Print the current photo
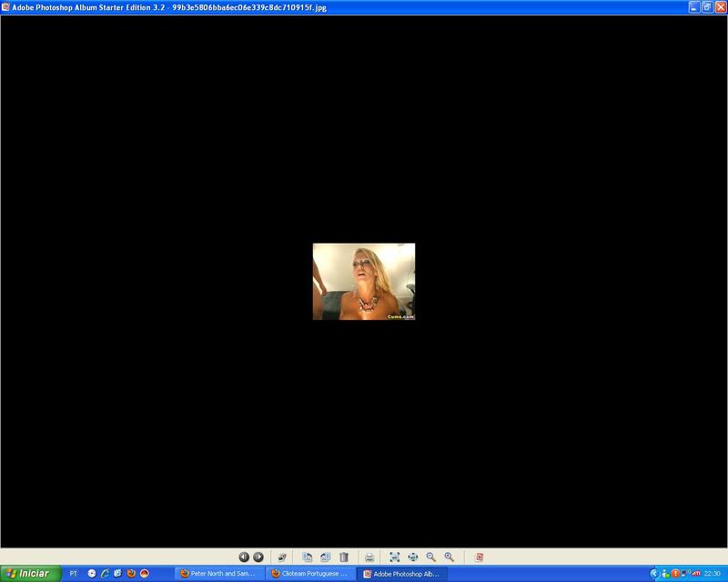Screen dimensions: 728x582 pos(369,557)
